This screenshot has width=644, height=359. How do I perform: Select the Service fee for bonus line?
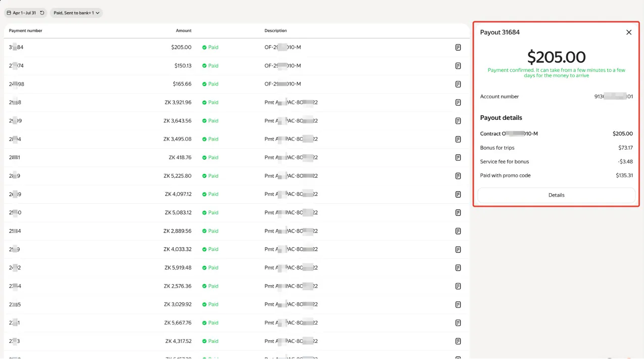click(x=556, y=162)
